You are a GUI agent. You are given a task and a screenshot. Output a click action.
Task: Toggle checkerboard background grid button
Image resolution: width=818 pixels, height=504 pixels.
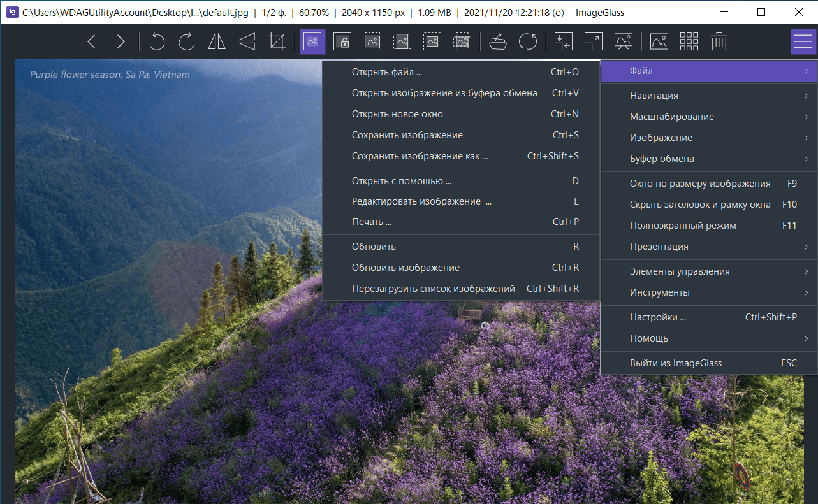click(689, 42)
